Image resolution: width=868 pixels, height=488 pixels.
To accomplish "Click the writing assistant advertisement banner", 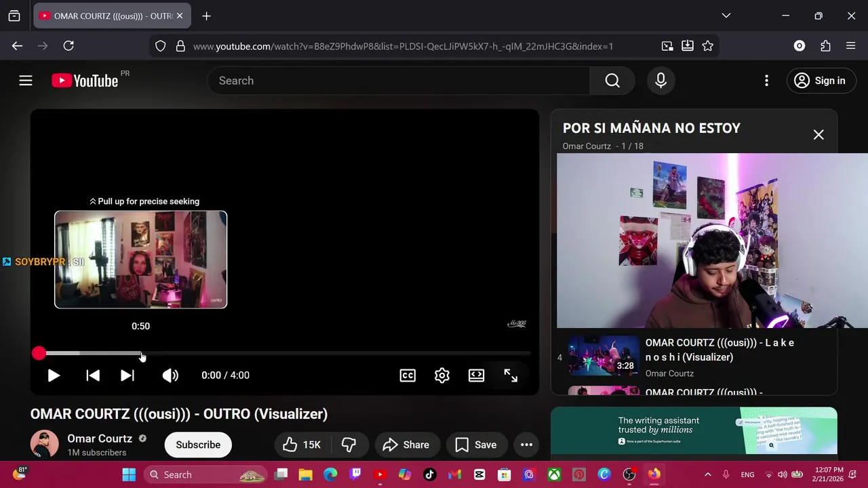I will click(694, 431).
